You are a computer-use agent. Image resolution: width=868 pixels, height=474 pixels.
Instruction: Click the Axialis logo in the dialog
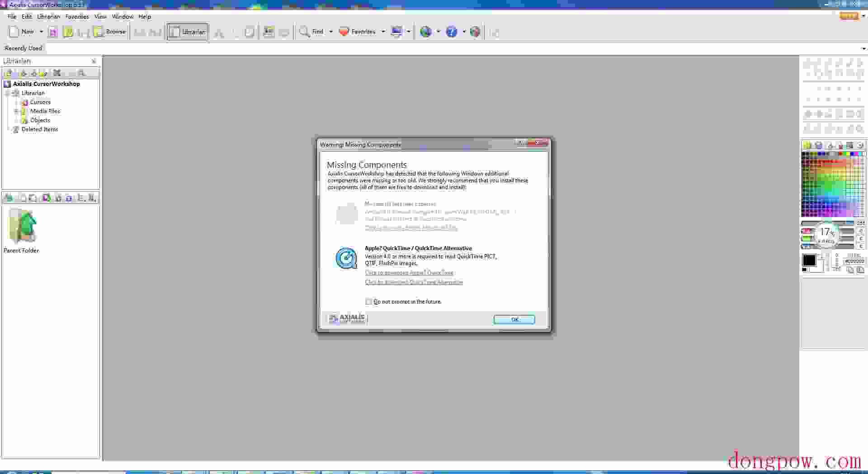point(347,318)
